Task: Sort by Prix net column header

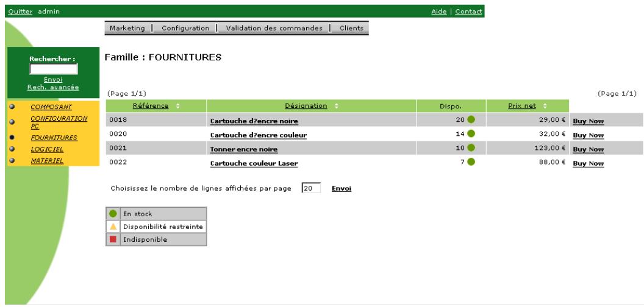Action: pos(522,106)
